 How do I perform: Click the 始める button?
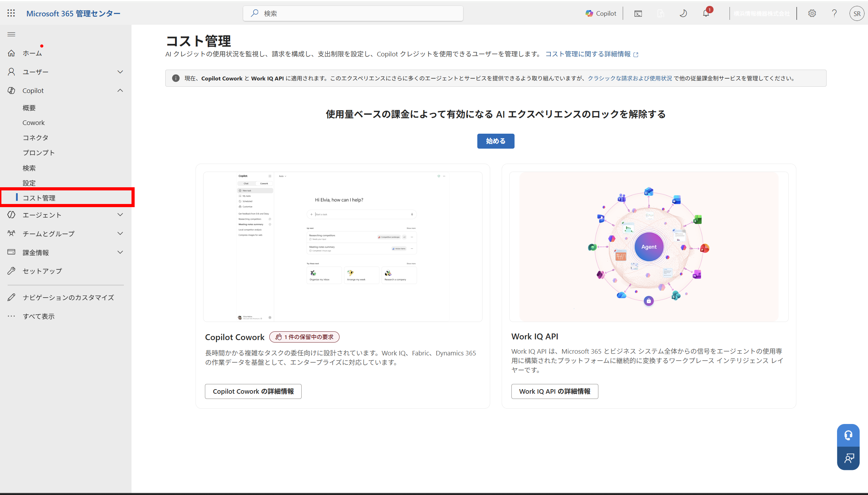coord(495,141)
